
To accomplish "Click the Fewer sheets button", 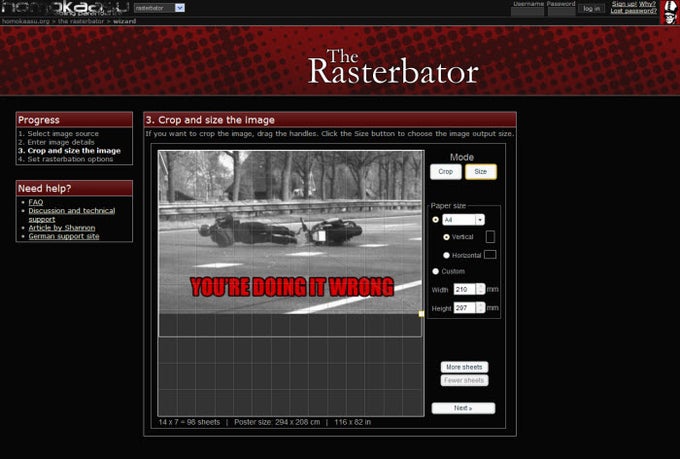I will 464,380.
